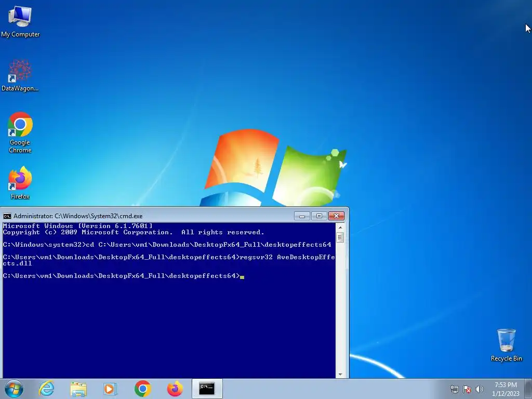Minimize the cmd.exe window
532x399 pixels.
tap(302, 216)
